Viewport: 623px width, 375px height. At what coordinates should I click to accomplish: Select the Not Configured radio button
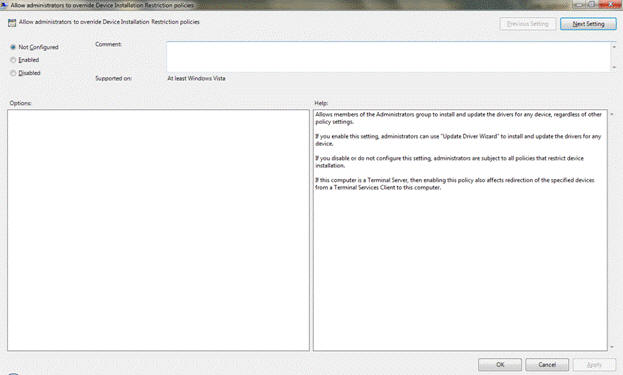(x=13, y=47)
